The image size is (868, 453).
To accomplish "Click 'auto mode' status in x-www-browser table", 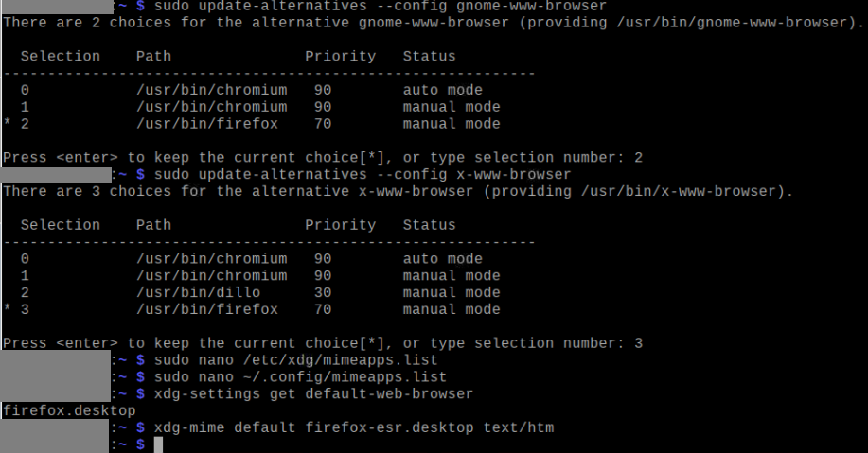I will tap(442, 259).
